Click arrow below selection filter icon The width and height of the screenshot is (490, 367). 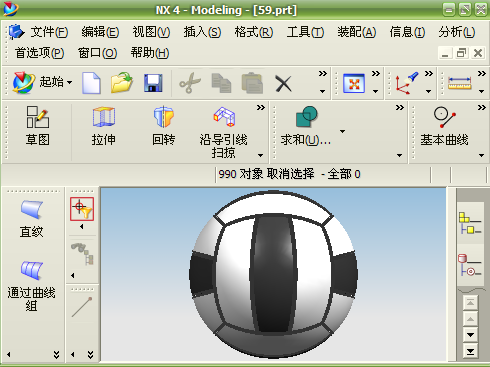pyautogui.click(x=82, y=227)
